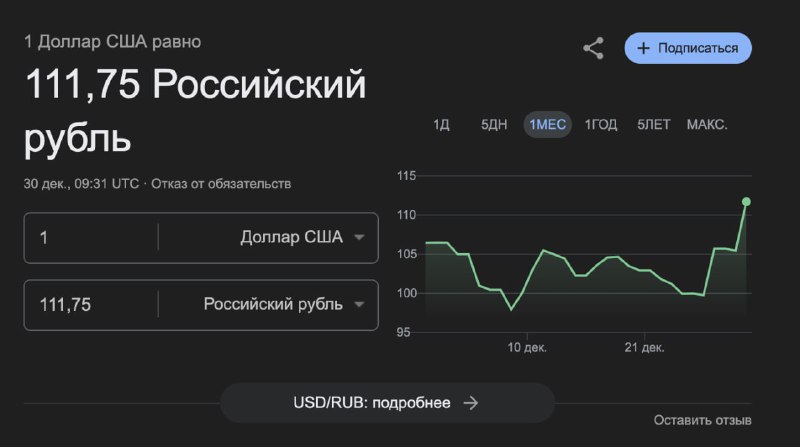Click Оставить отзыв link
Image resolution: width=800 pixels, height=447 pixels.
(703, 420)
